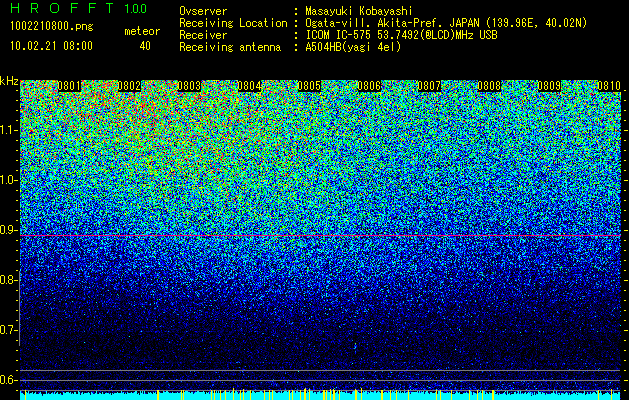Click the 0.6 frequency axis label
Image resolution: width=629 pixels, height=400 pixels.
point(8,380)
